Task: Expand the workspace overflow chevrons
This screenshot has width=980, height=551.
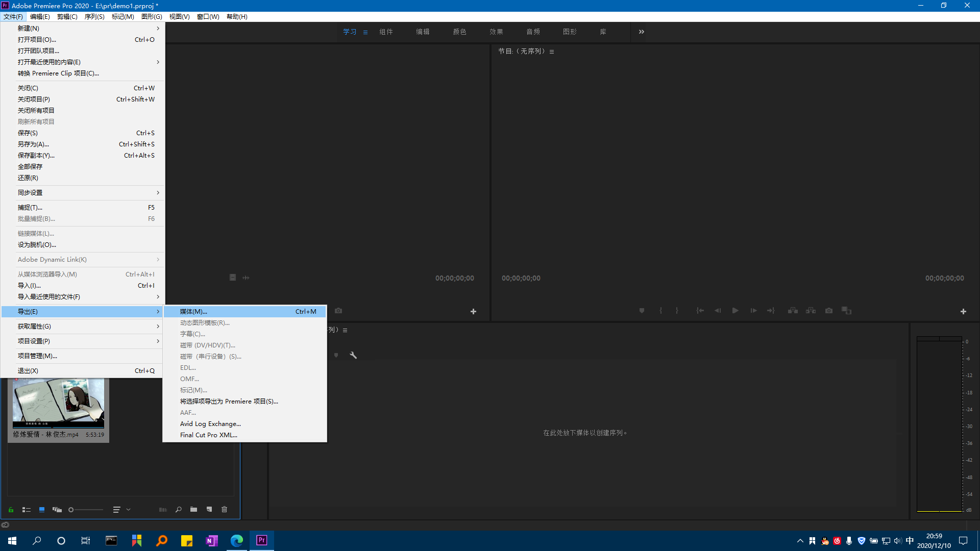Action: pyautogui.click(x=642, y=32)
